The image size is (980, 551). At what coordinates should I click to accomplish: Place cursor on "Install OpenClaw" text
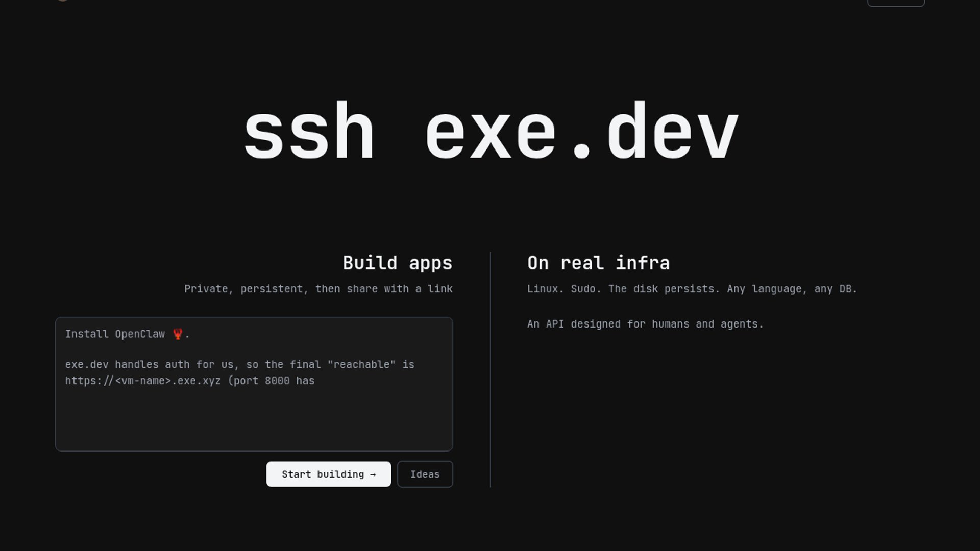pos(115,334)
